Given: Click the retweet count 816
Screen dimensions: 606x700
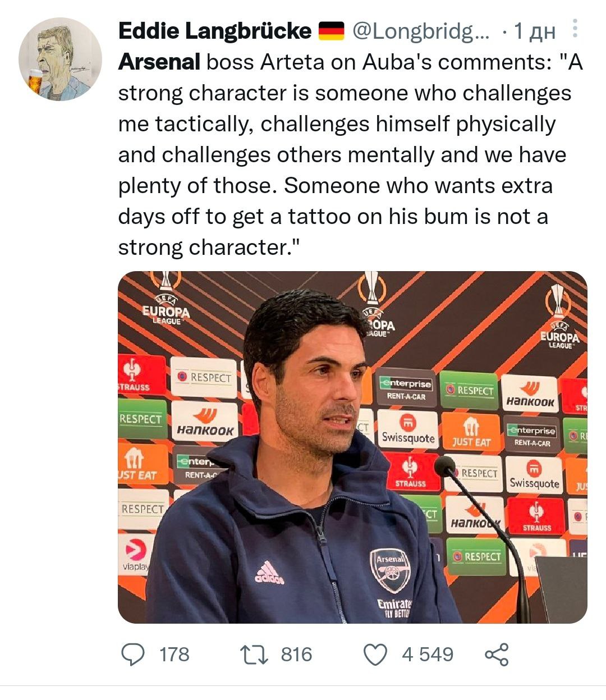Looking at the screenshot, I should [x=296, y=655].
